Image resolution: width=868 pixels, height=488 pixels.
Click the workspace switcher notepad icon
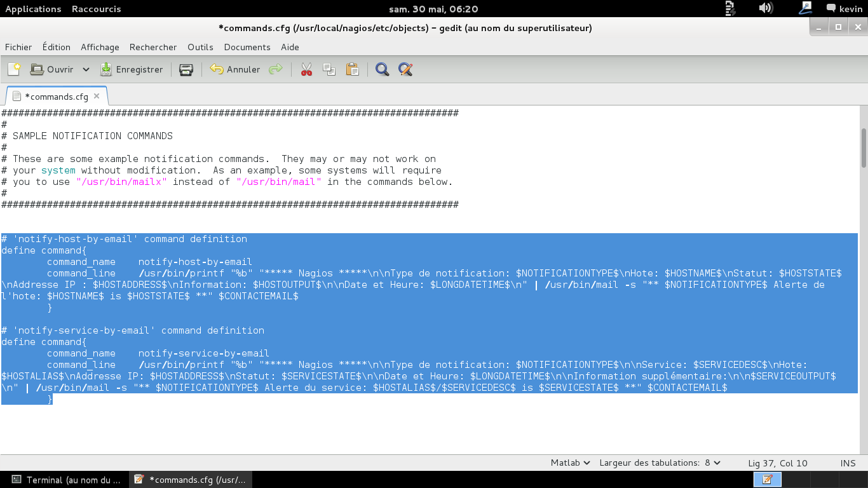coord(767,479)
